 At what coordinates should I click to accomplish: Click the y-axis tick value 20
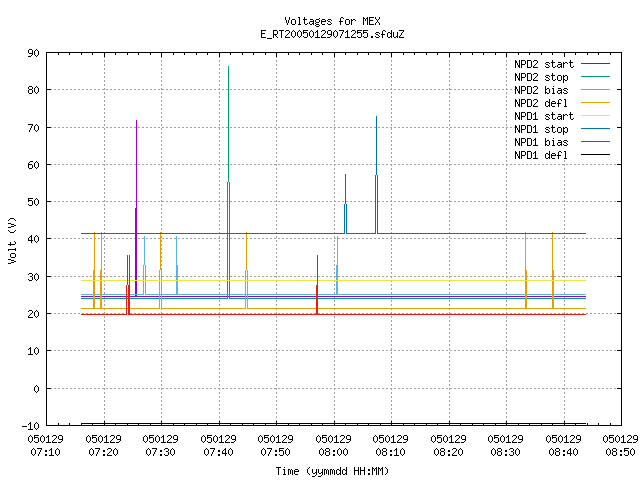33,314
